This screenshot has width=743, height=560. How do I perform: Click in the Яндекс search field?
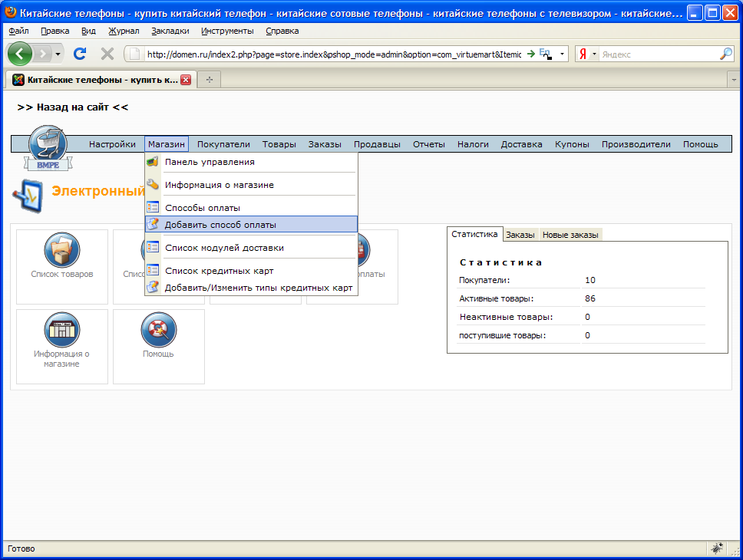coord(656,54)
